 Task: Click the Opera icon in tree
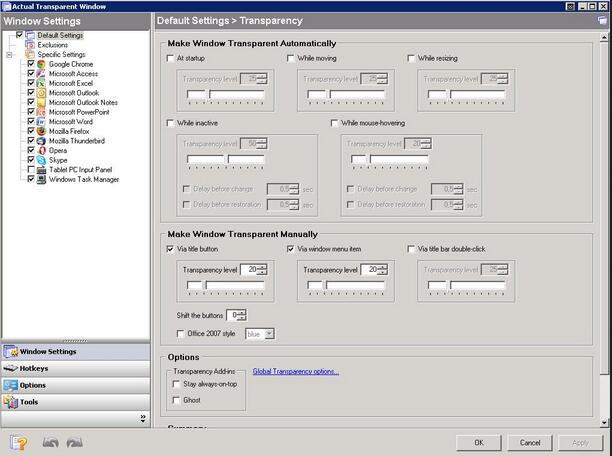41,150
